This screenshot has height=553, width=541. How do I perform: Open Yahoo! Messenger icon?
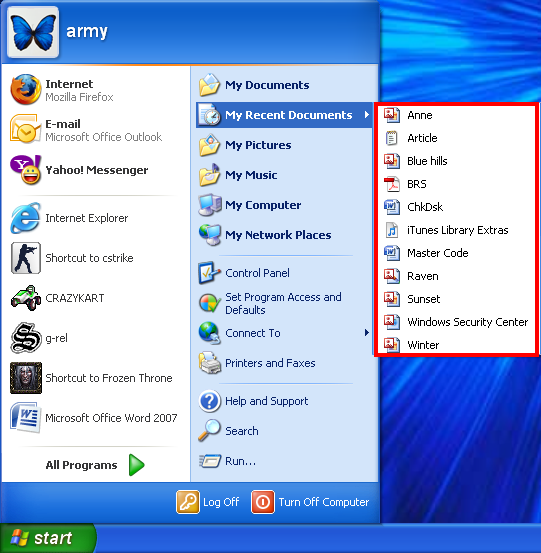coord(25,170)
